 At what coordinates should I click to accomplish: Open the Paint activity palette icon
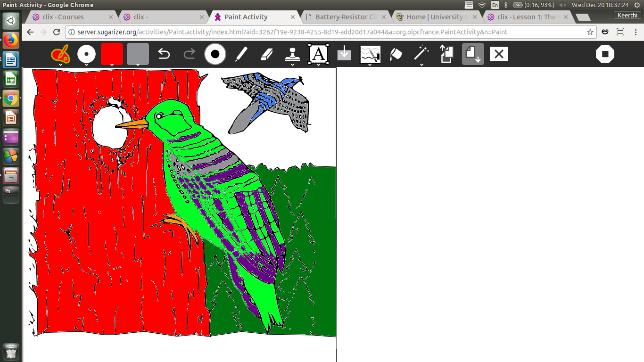coord(60,54)
